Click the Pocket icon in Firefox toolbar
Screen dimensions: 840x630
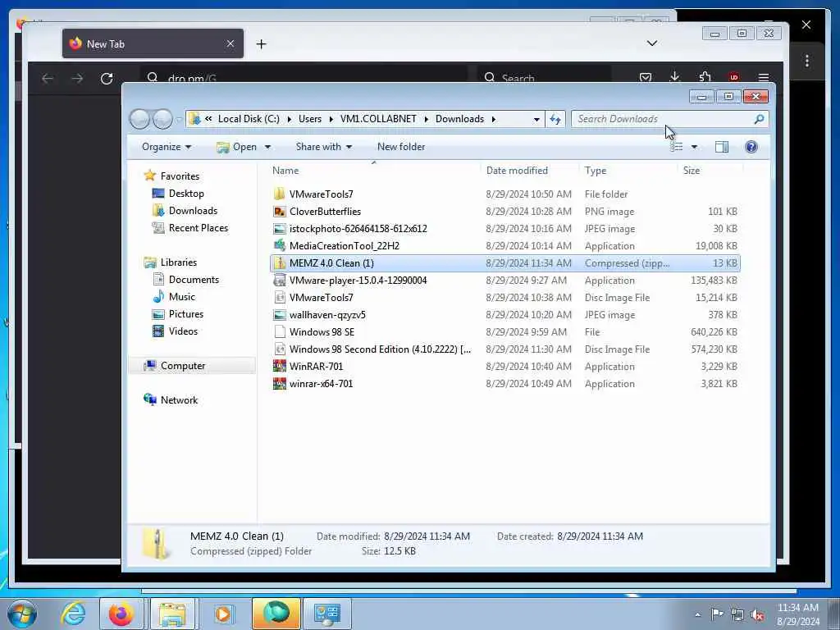646,78
